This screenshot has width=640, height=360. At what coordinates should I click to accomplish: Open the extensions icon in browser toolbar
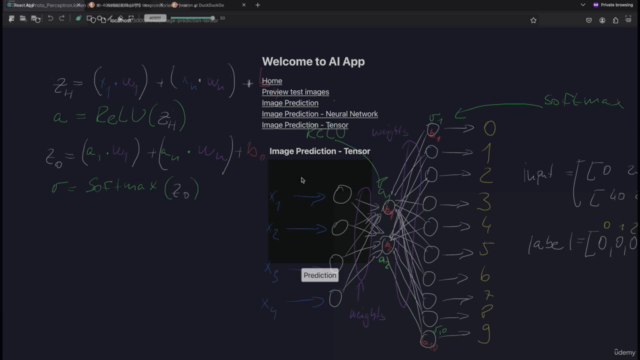pyautogui.click(x=616, y=20)
